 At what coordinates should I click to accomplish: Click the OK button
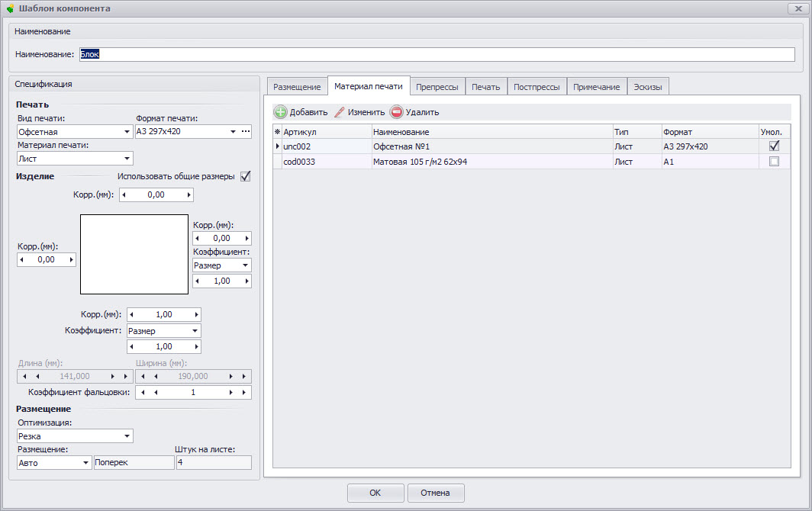tap(375, 493)
